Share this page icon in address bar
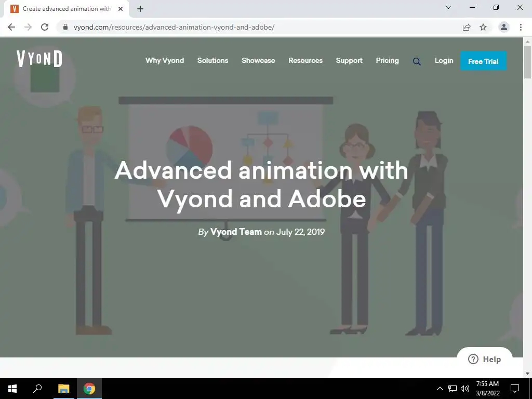Viewport: 532px width, 399px height. [467, 27]
